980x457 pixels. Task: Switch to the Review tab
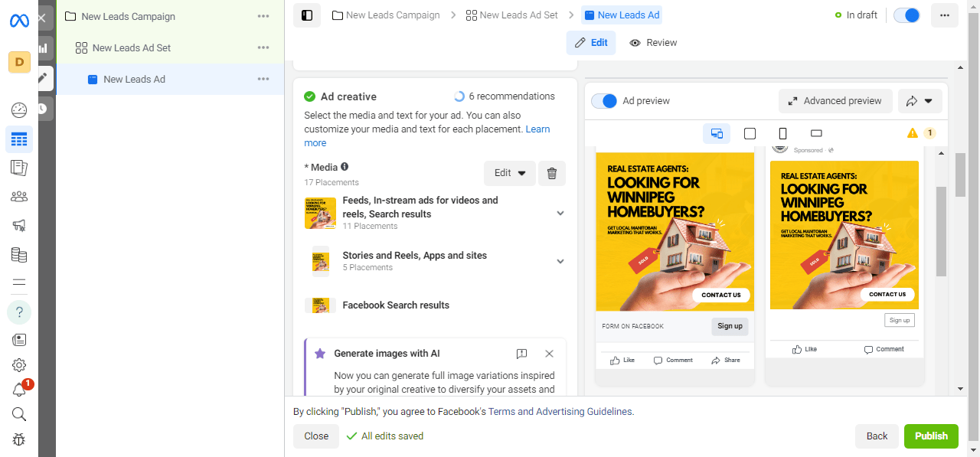coord(653,43)
